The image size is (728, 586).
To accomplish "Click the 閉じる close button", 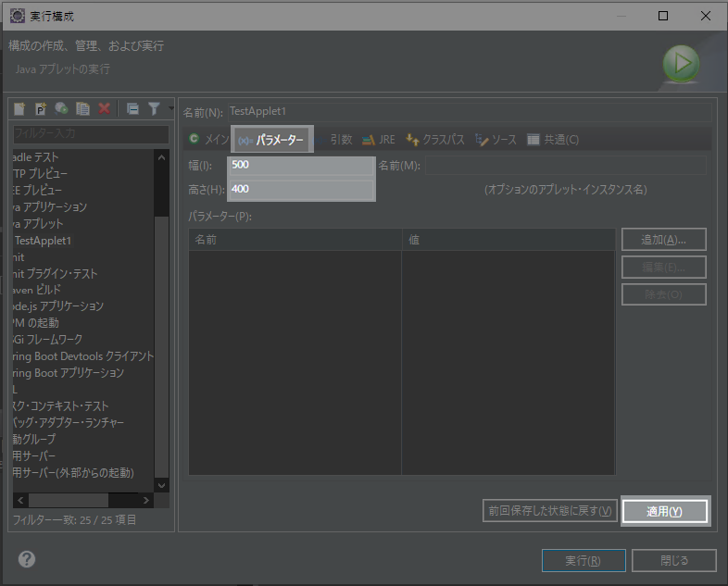I will click(x=674, y=561).
